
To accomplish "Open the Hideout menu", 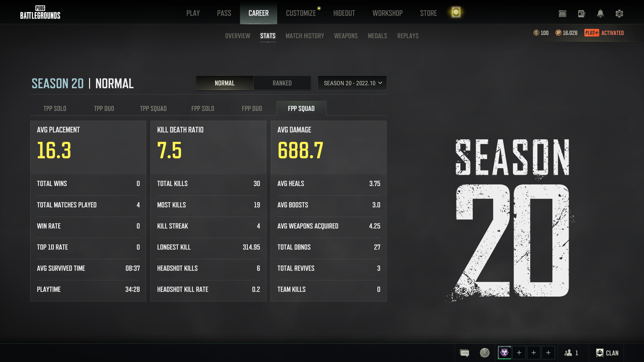I will [344, 13].
